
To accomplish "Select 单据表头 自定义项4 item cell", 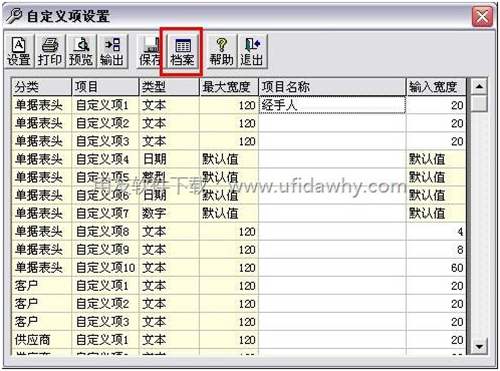I will 105,159.
